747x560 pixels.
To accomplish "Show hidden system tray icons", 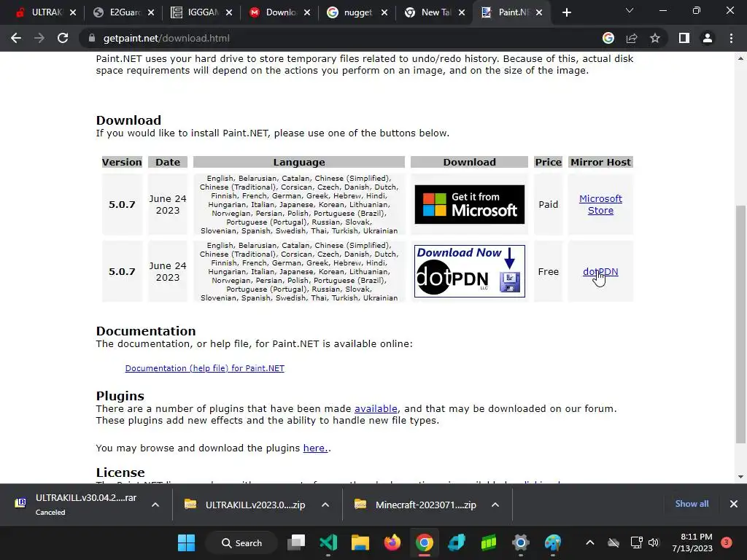I will [589, 542].
